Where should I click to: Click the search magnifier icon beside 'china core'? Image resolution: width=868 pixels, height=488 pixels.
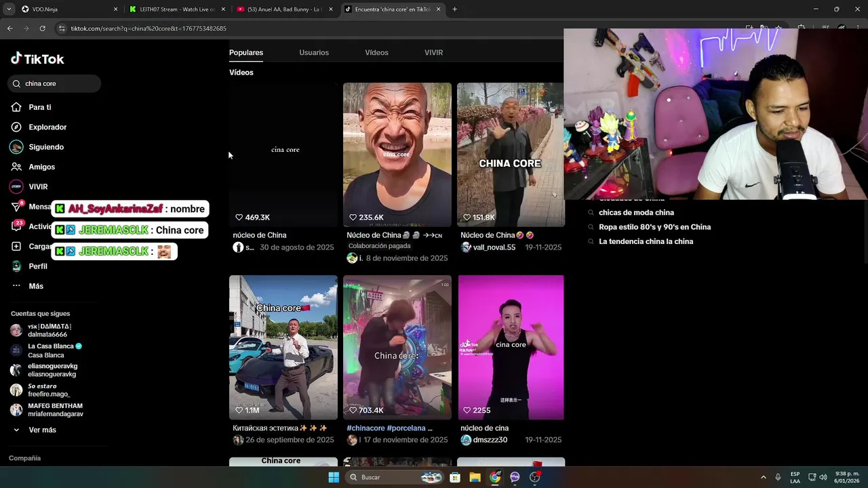coord(16,83)
